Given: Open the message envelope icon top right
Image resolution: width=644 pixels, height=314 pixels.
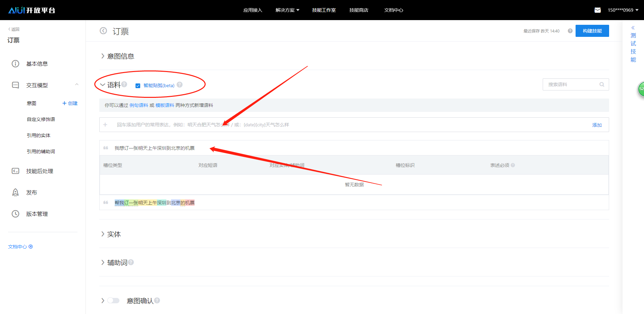Looking at the screenshot, I should [597, 10].
